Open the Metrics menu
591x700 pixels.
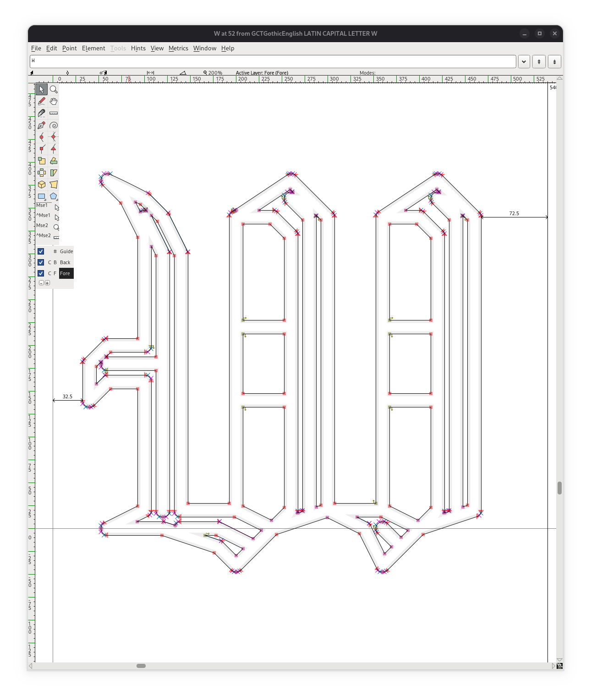pos(178,48)
